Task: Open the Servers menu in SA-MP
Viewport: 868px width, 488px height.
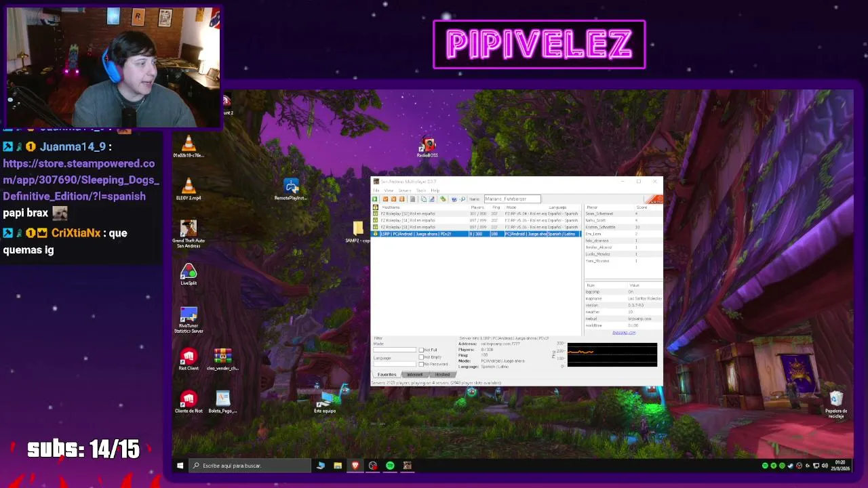Action: [x=405, y=190]
